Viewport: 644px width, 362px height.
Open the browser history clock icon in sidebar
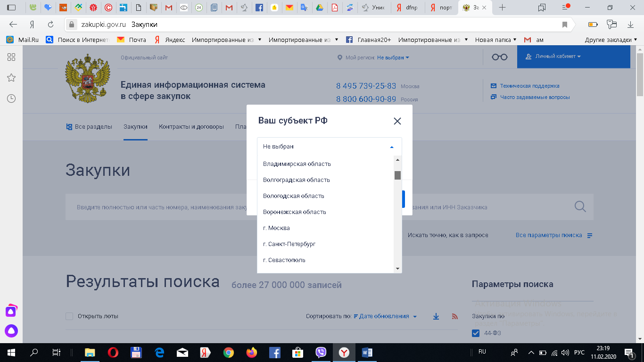pyautogui.click(x=11, y=99)
